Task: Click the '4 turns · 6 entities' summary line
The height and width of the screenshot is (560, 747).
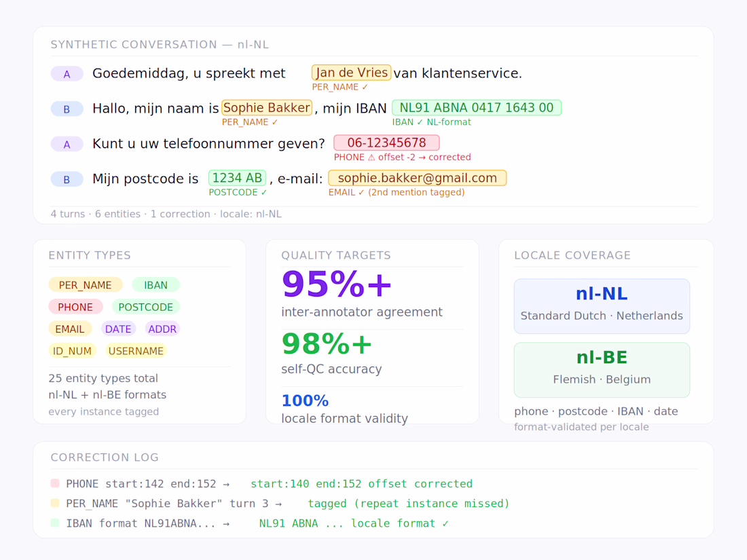Action: [x=166, y=214]
